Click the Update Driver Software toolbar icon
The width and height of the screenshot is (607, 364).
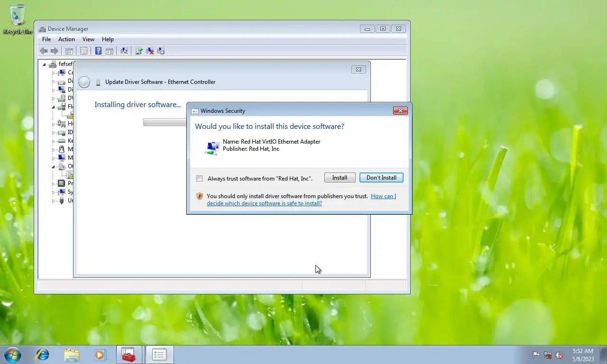[x=139, y=51]
